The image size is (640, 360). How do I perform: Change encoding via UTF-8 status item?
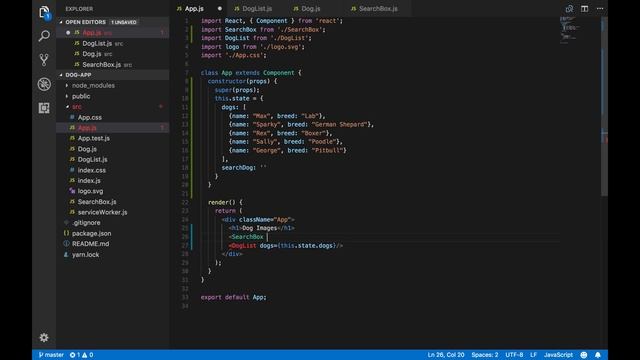(x=514, y=355)
